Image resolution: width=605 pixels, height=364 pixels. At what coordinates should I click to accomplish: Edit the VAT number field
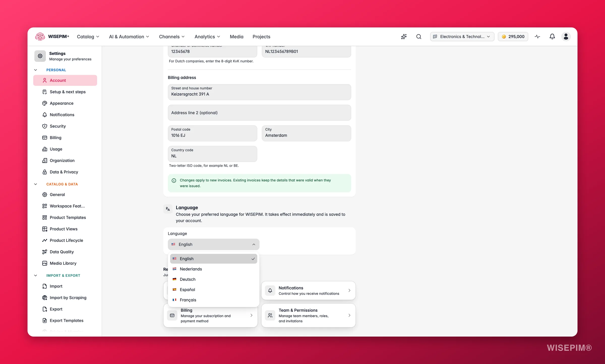[306, 51]
